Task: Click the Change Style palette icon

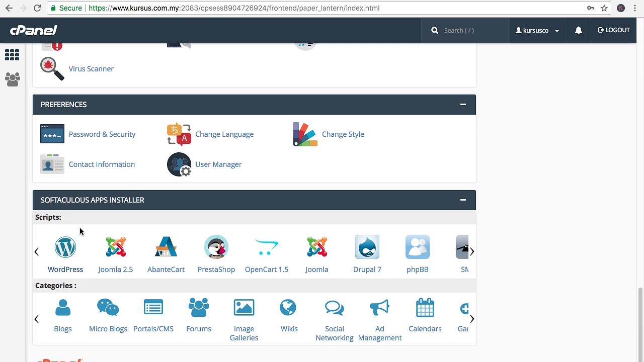Action: (305, 134)
